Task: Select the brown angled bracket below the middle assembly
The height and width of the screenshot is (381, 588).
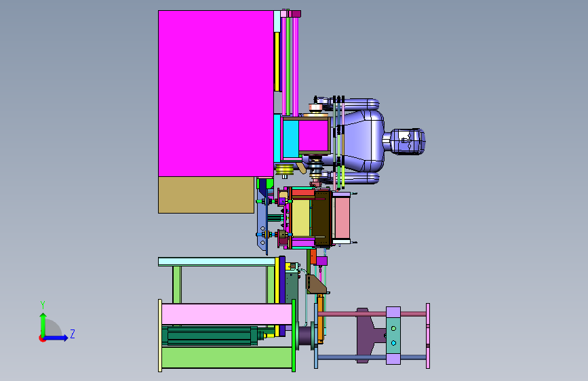Action: [316, 284]
